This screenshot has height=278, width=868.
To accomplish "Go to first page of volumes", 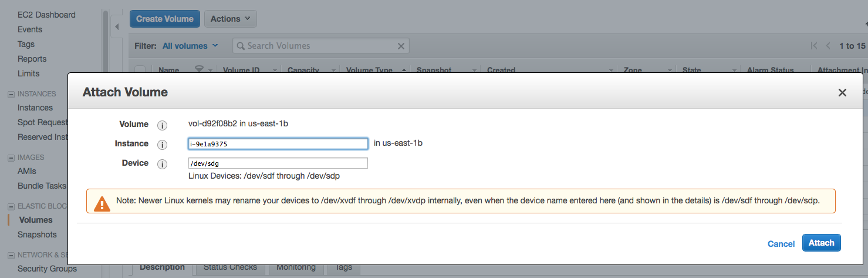I will coord(814,46).
